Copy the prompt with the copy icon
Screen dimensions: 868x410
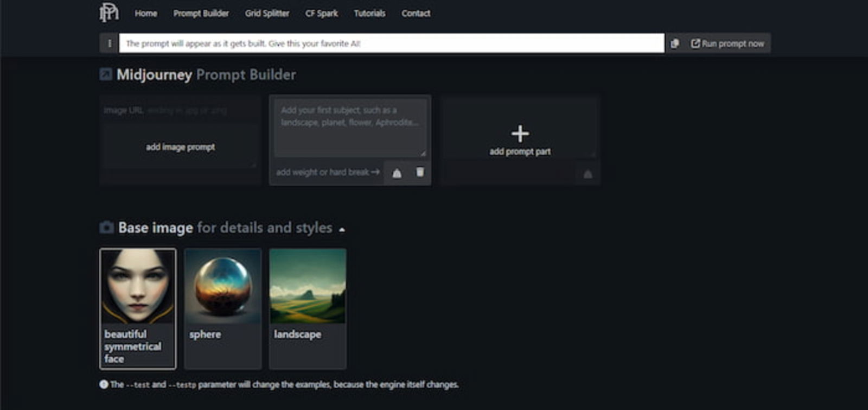675,43
